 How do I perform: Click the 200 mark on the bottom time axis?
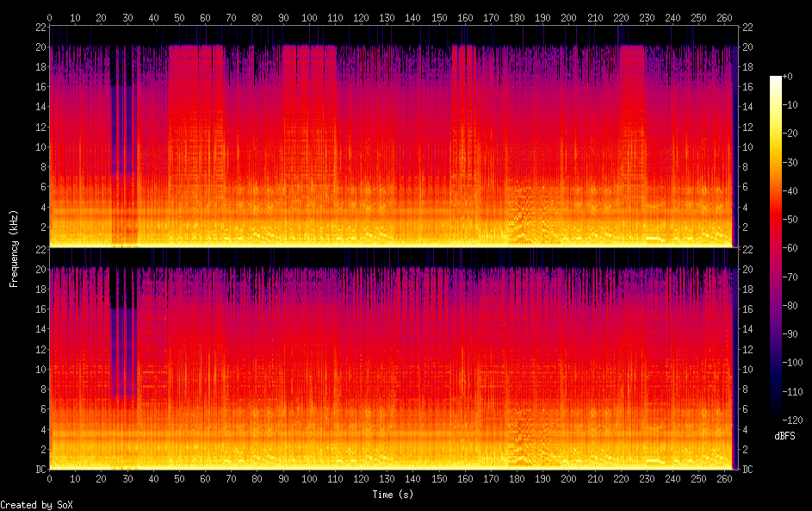(x=568, y=479)
